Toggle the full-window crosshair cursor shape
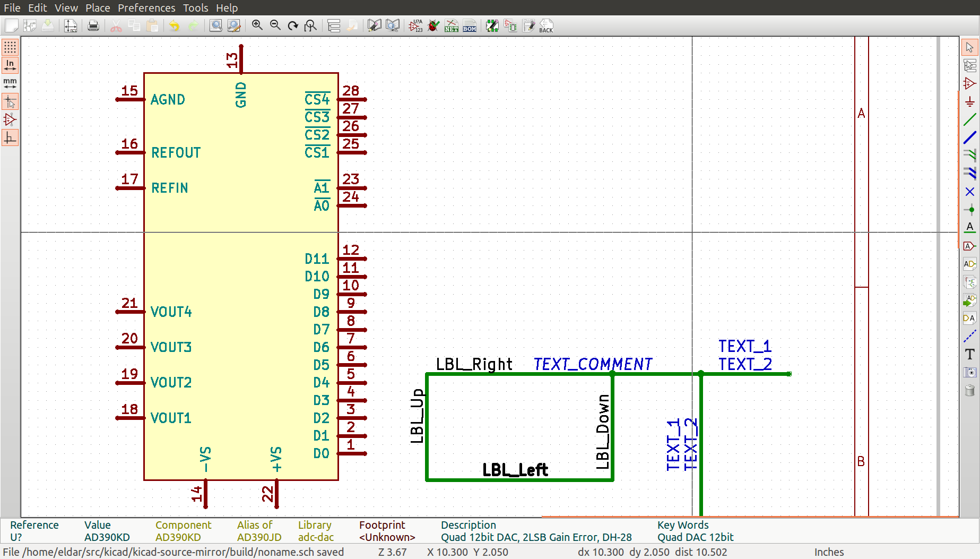This screenshot has width=980, height=559. coord(10,101)
